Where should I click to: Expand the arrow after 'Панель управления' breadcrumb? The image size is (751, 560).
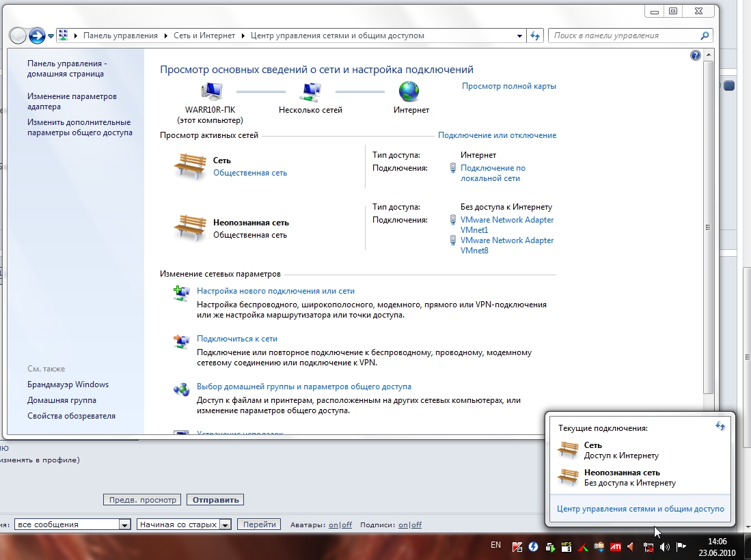[166, 36]
